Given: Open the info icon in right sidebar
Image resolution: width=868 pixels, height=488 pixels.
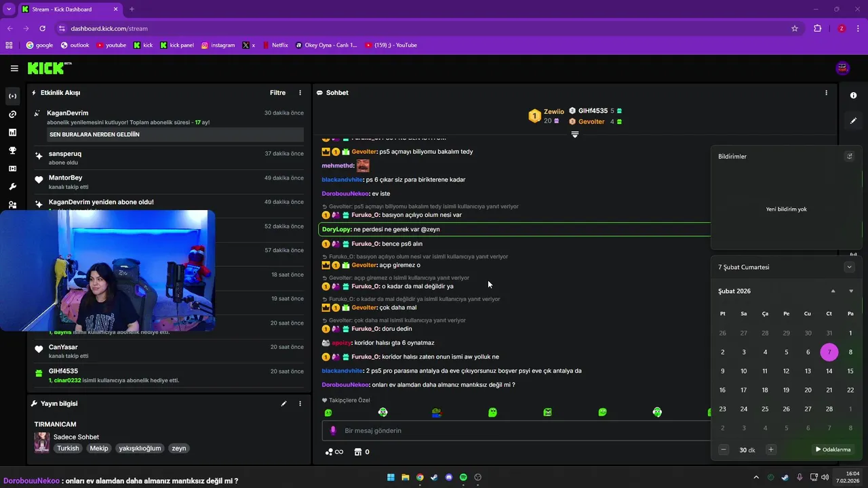Looking at the screenshot, I should 854,96.
